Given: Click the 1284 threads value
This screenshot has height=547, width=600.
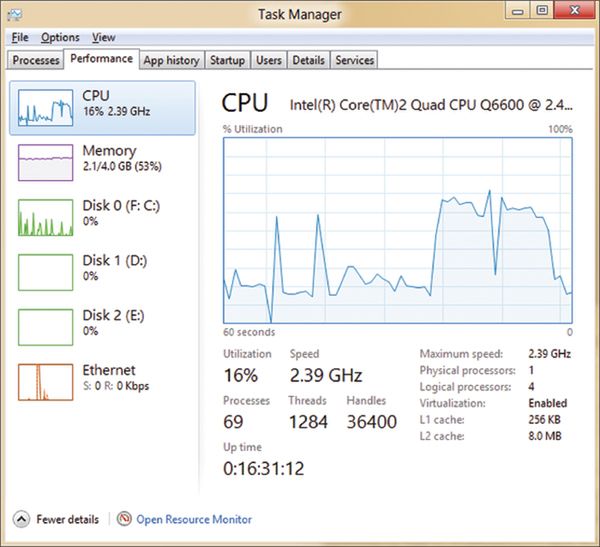Looking at the screenshot, I should [x=308, y=422].
